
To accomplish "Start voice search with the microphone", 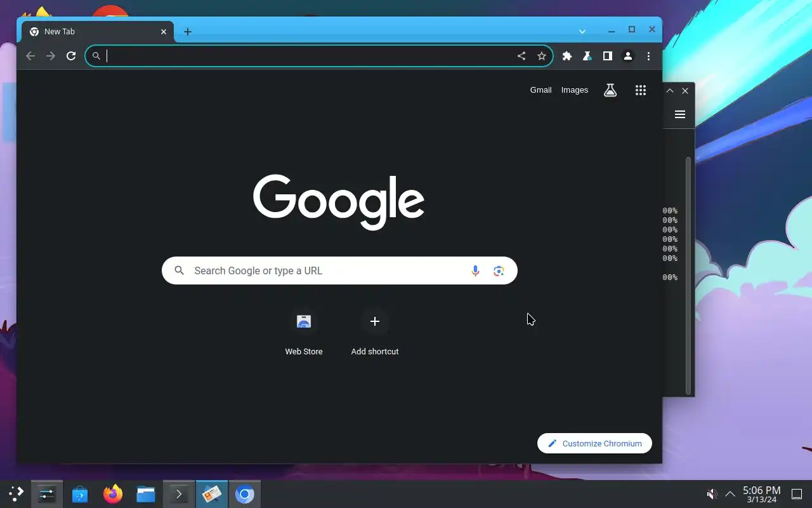I will (x=475, y=271).
